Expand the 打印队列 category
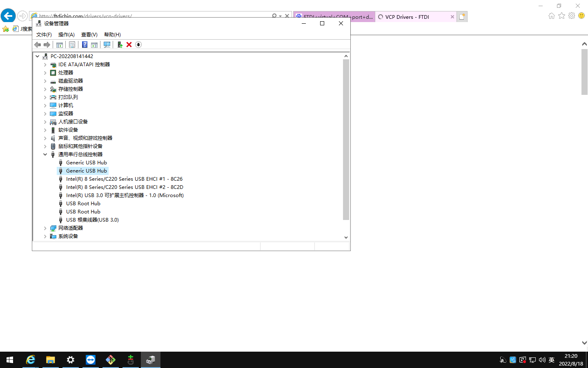588x368 pixels. pyautogui.click(x=45, y=97)
